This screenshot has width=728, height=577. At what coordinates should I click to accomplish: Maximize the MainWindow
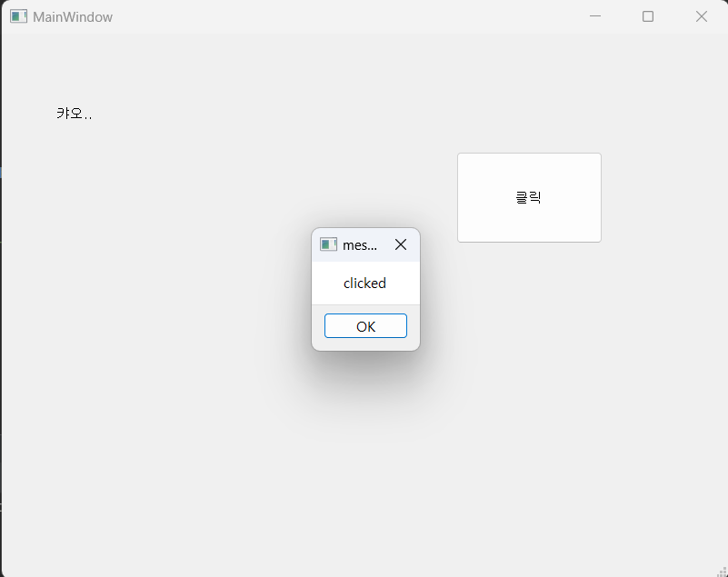point(648,16)
